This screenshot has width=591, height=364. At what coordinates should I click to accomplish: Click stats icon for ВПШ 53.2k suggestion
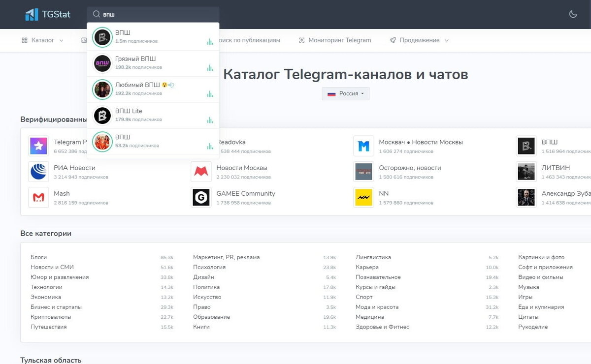tap(210, 146)
